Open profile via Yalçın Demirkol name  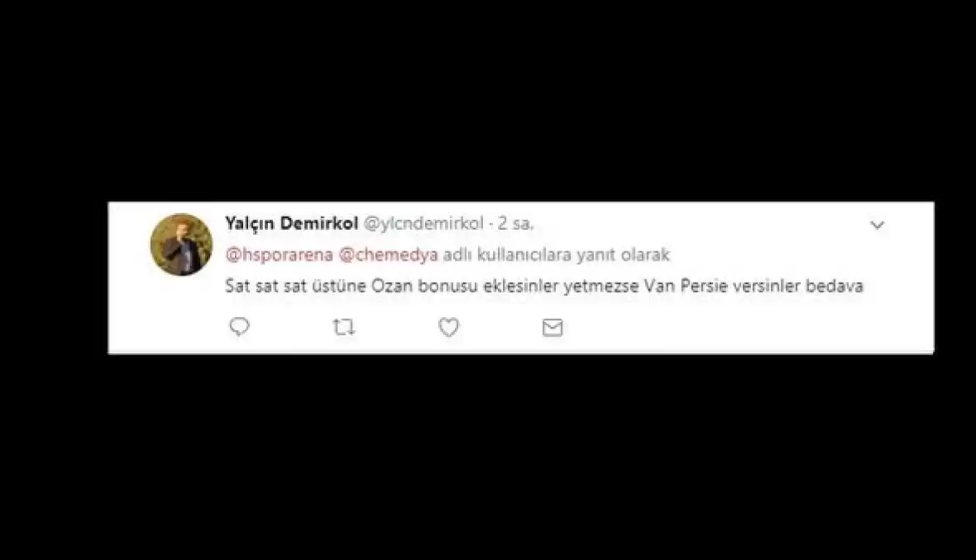(x=291, y=223)
